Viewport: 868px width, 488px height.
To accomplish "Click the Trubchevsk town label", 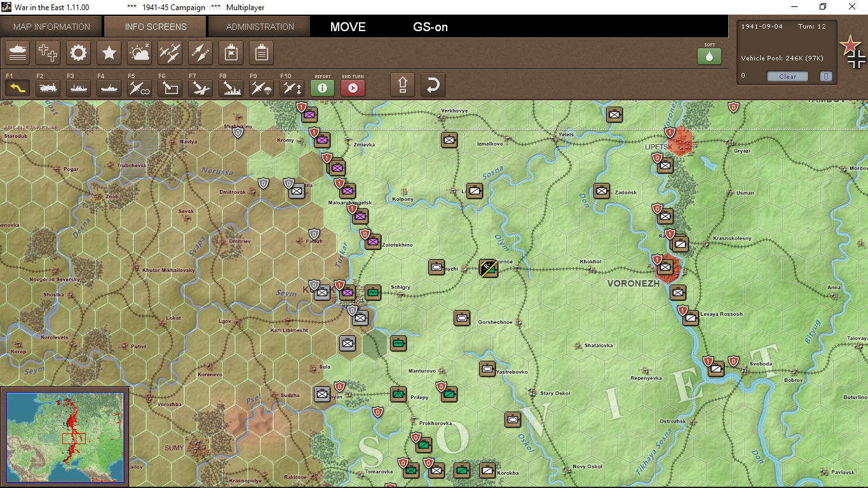I will click(x=132, y=165).
